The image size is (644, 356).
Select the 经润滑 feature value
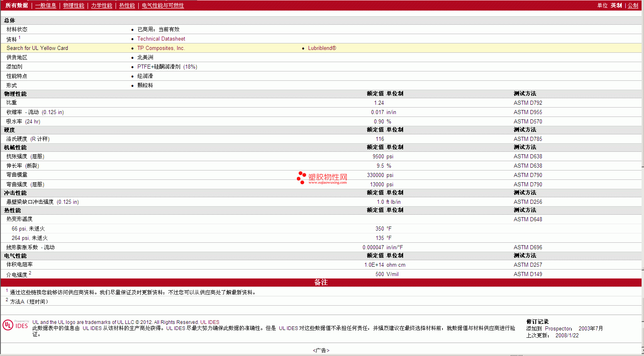coord(145,76)
